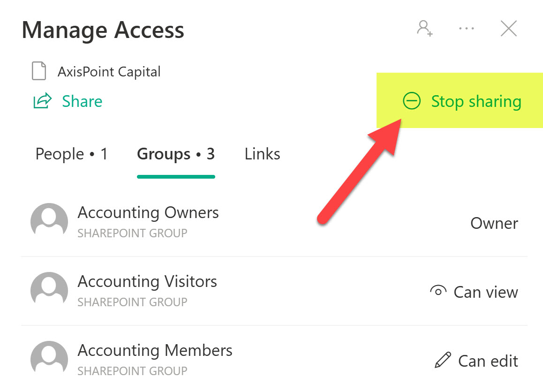Select the Accounting Visitors group name

coord(147,282)
